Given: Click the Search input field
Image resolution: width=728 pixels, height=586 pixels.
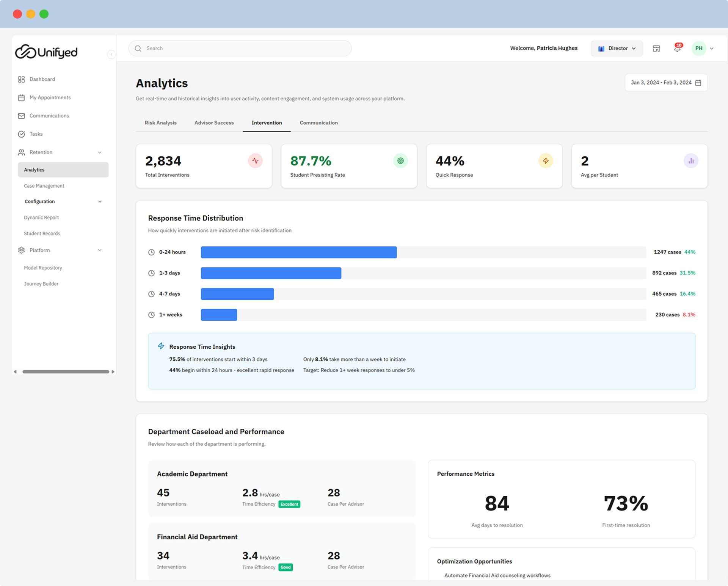Looking at the screenshot, I should point(240,49).
